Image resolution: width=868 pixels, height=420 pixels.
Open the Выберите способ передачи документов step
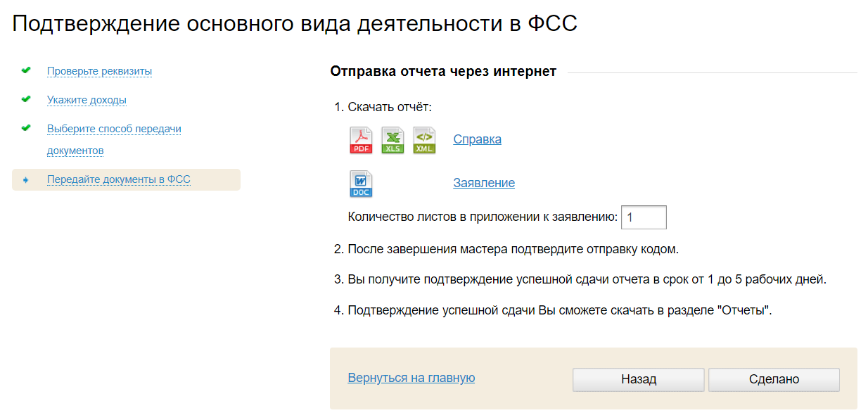114,129
